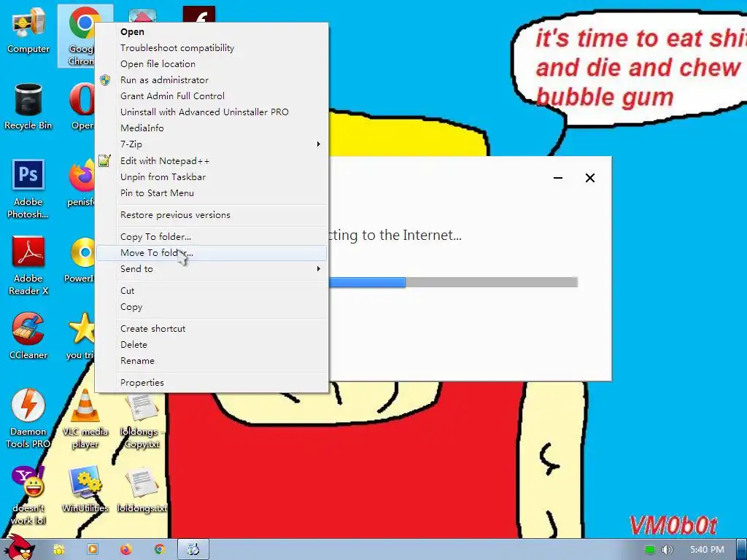Select Pin to Start Menu
Image resolution: width=747 pixels, height=560 pixels.
(212, 193)
